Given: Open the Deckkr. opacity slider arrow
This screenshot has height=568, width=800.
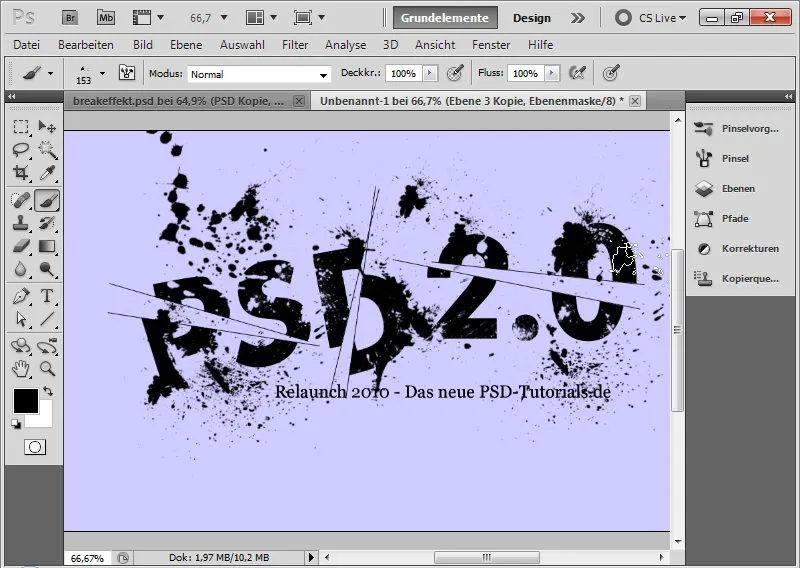Looking at the screenshot, I should pyautogui.click(x=430, y=73).
